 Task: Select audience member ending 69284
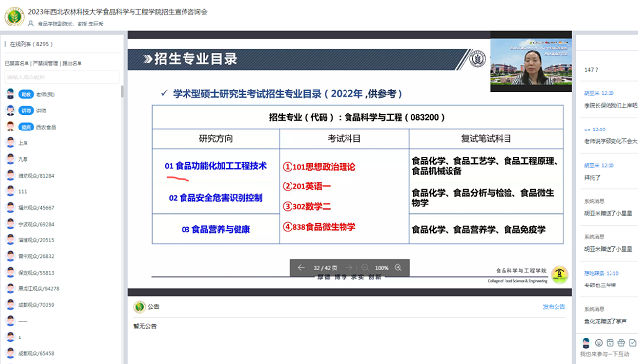[x=35, y=224]
